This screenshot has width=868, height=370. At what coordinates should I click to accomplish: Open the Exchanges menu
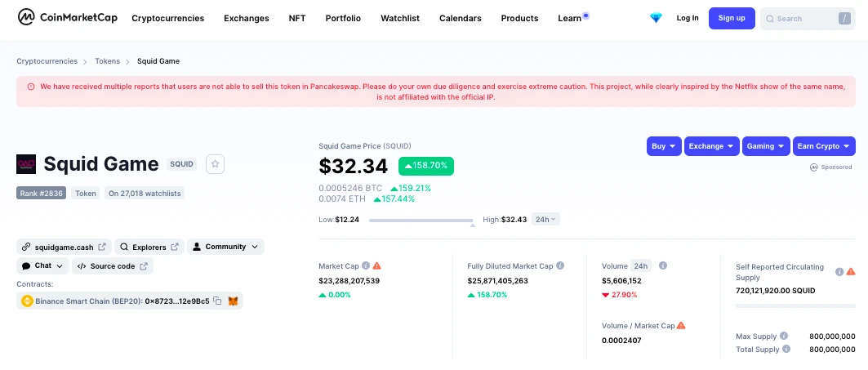(247, 18)
